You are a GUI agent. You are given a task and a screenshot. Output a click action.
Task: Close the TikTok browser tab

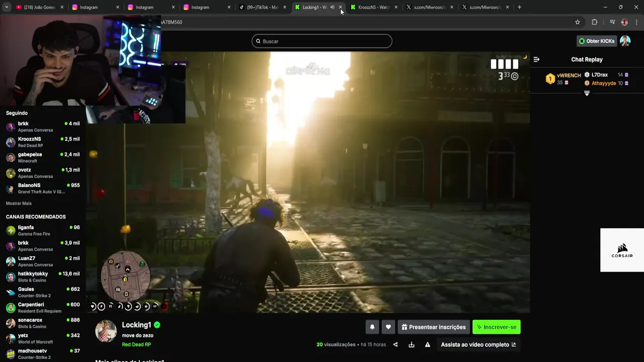click(x=285, y=7)
